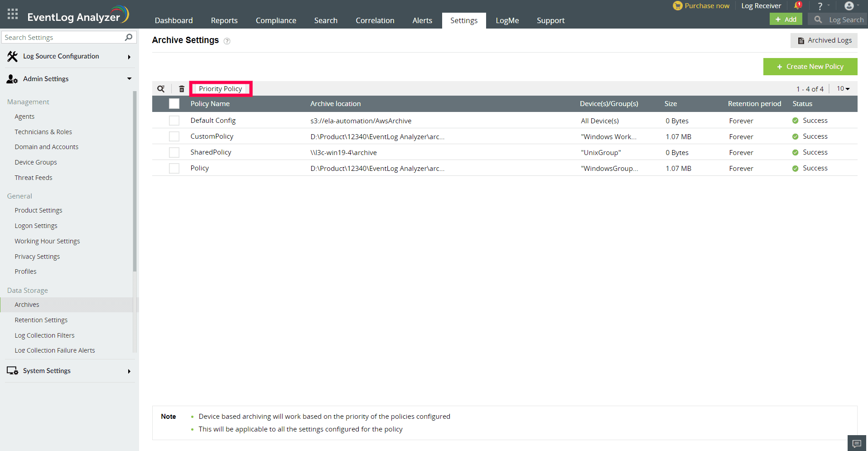Click the table search icon

click(161, 89)
